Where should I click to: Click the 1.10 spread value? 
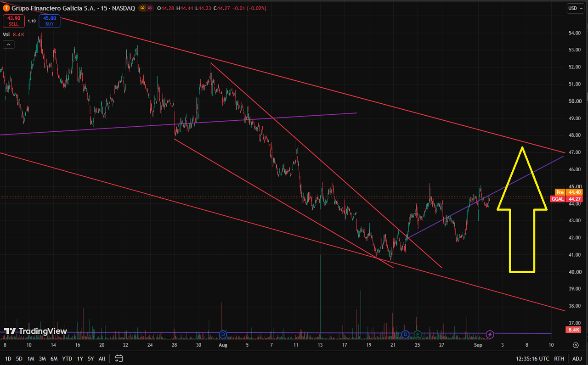pyautogui.click(x=32, y=21)
